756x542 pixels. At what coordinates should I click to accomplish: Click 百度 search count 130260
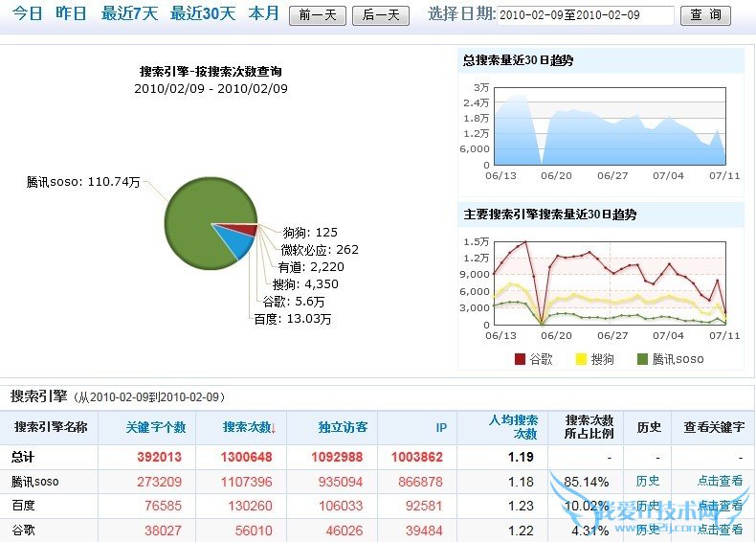250,506
